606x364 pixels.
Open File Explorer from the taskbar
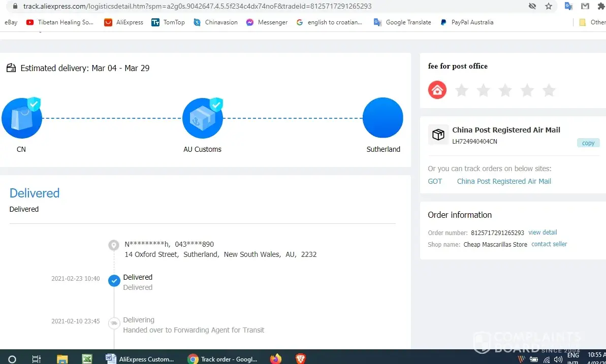62,359
